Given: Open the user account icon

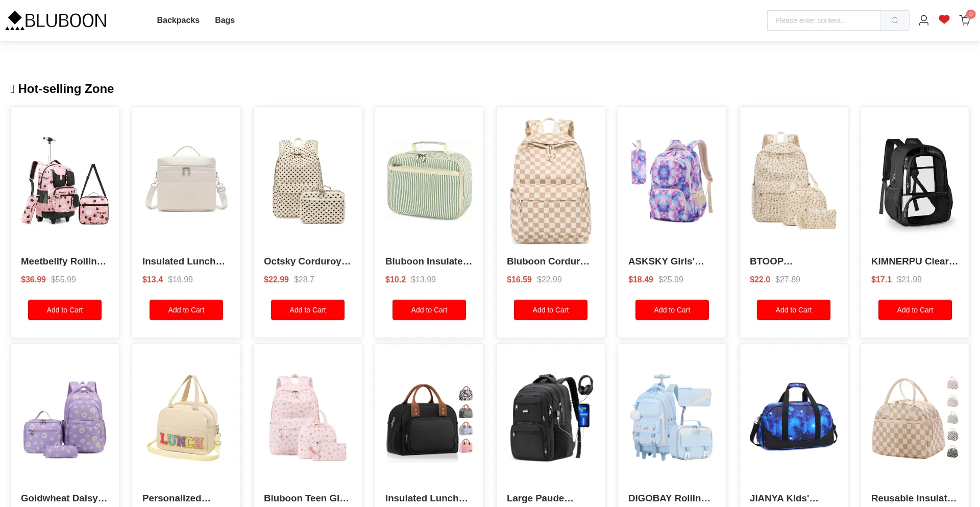Looking at the screenshot, I should click(923, 20).
